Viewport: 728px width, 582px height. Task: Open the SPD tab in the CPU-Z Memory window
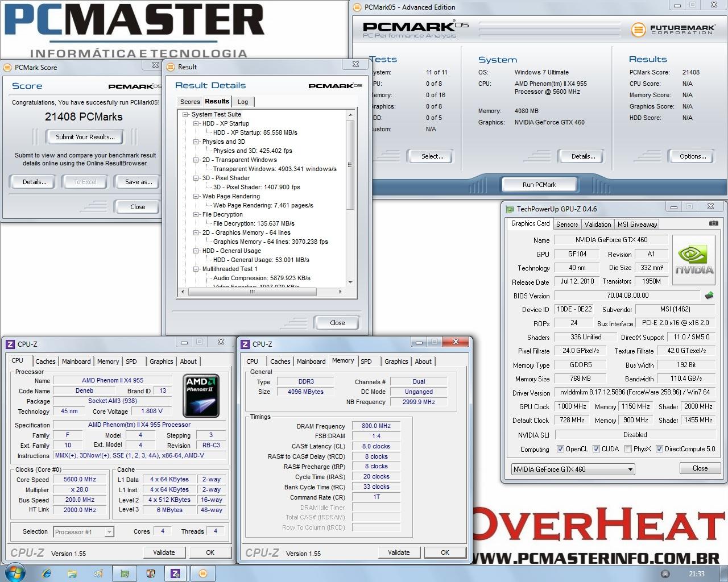click(x=366, y=361)
